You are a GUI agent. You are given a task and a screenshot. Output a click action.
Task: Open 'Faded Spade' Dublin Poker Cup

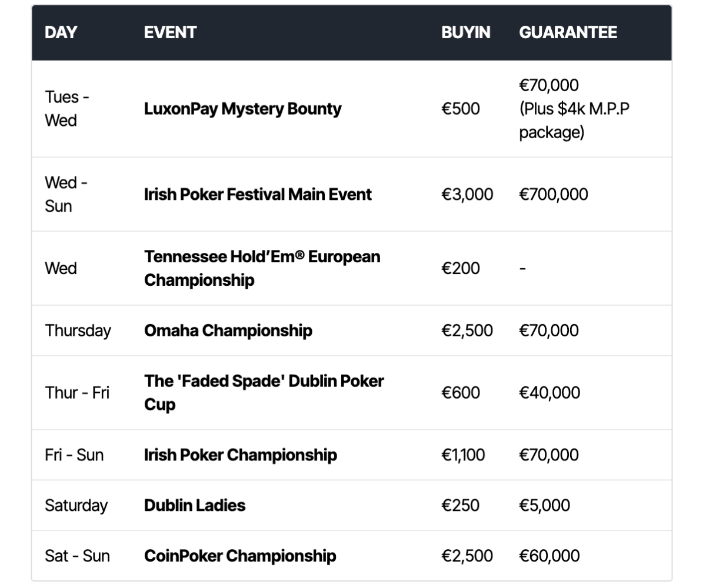click(x=264, y=392)
